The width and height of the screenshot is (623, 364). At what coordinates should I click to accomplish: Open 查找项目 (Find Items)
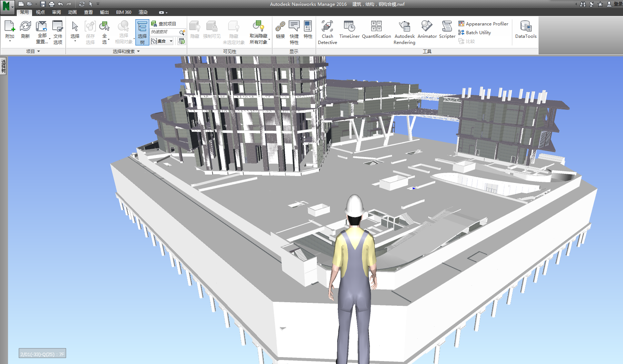(164, 24)
